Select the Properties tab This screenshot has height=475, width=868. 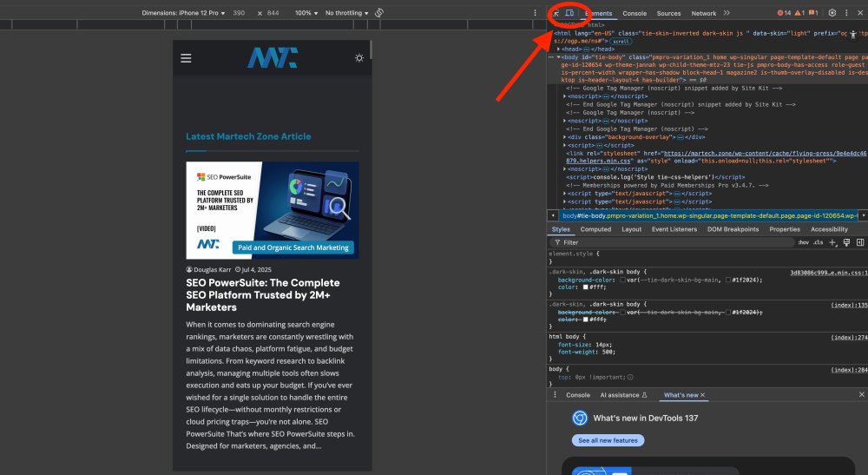point(785,229)
